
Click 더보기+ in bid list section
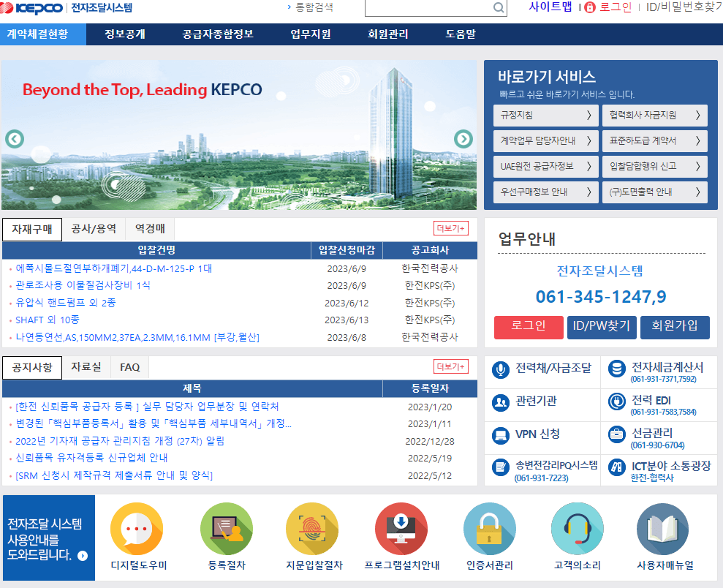451,228
